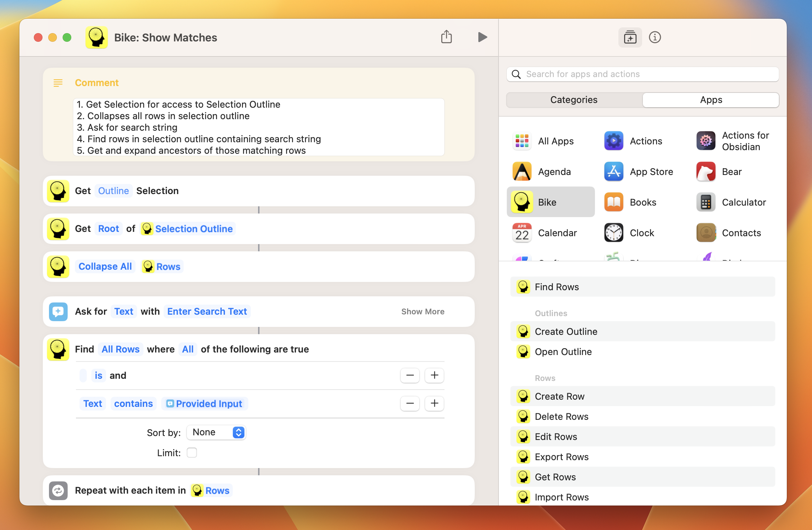812x530 pixels.
Task: Enable the Limit checkbox
Action: click(x=192, y=453)
